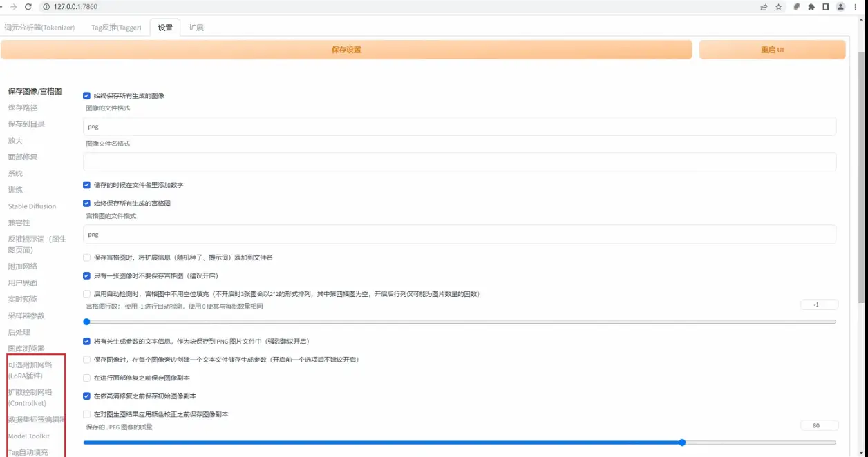Uncheck 始终保存所有生成的图像
The image size is (868, 457).
[86, 96]
